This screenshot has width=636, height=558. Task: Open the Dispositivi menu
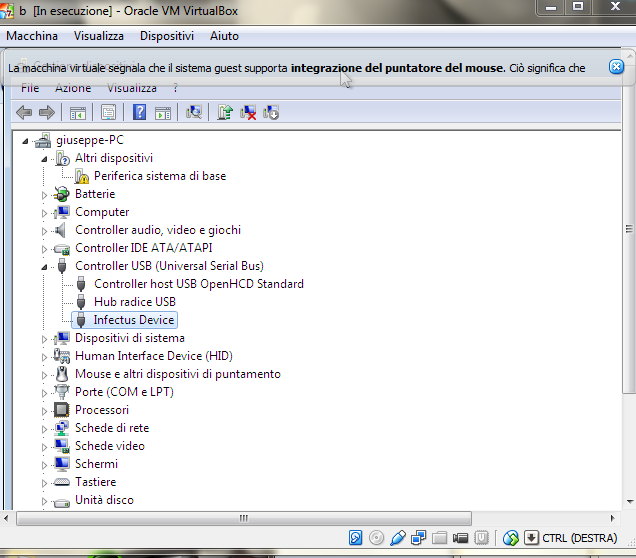click(167, 36)
